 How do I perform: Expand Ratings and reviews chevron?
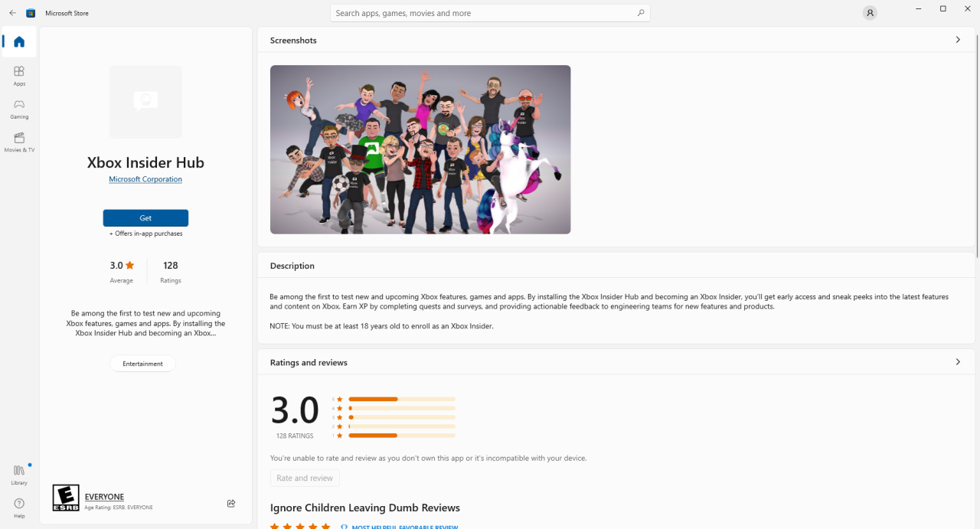[958, 362]
